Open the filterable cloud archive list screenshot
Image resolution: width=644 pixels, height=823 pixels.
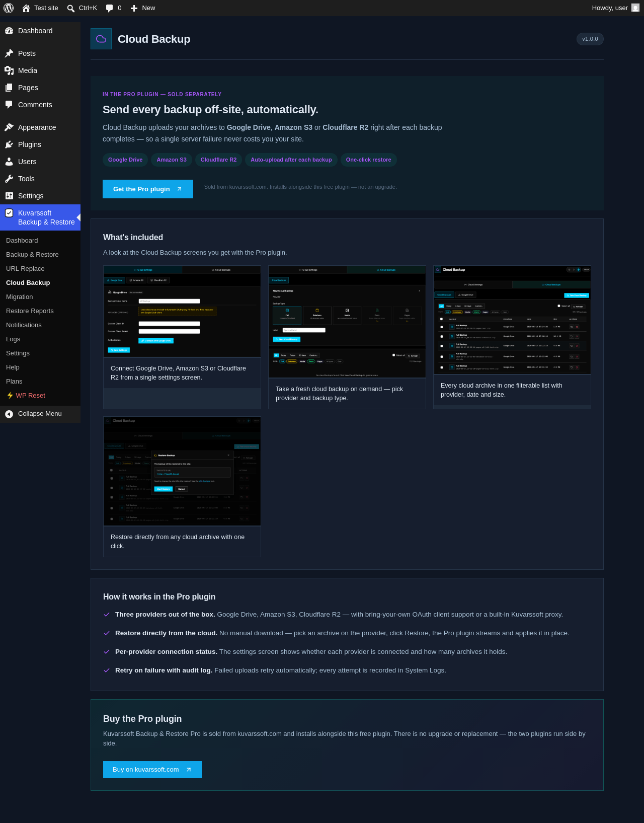point(512,320)
